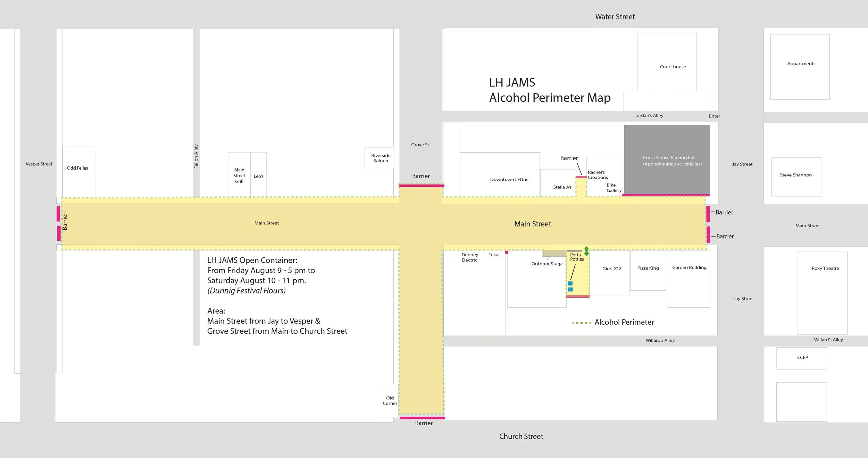Click the Pizza King building
868x458 pixels.
click(648, 271)
